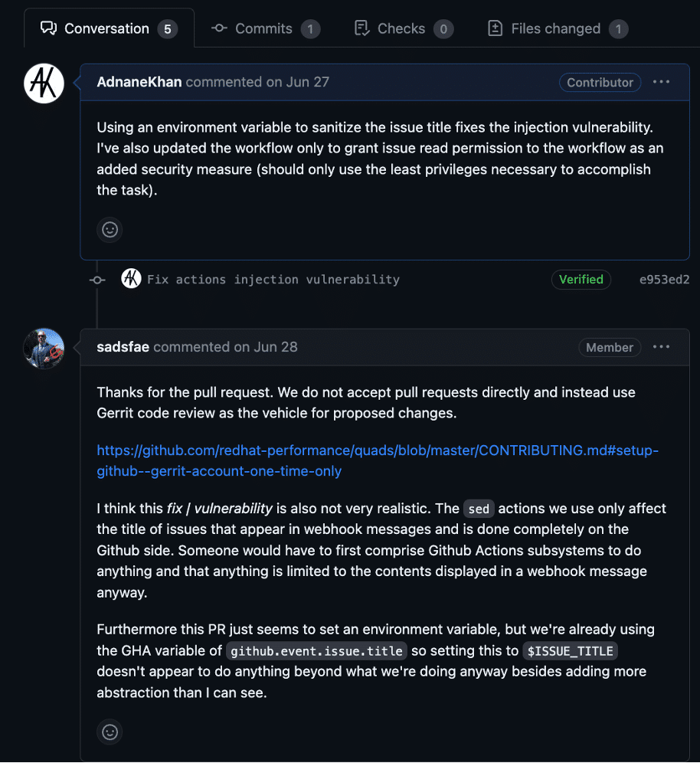Image resolution: width=700 pixels, height=763 pixels.
Task: Click the Verified signature badge
Action: pos(581,279)
